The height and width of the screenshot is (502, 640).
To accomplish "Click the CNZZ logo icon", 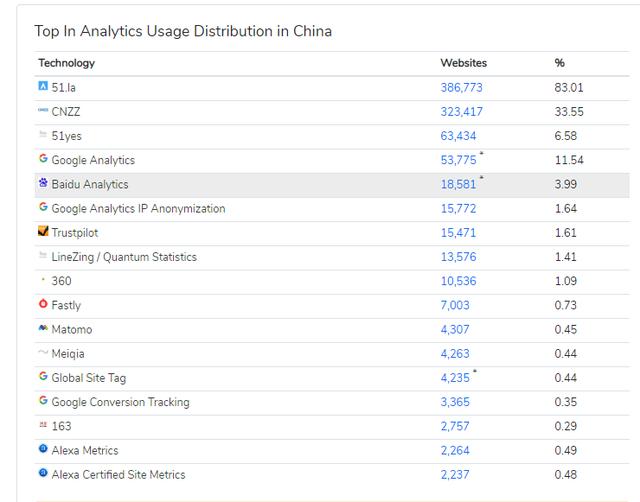I will click(43, 110).
